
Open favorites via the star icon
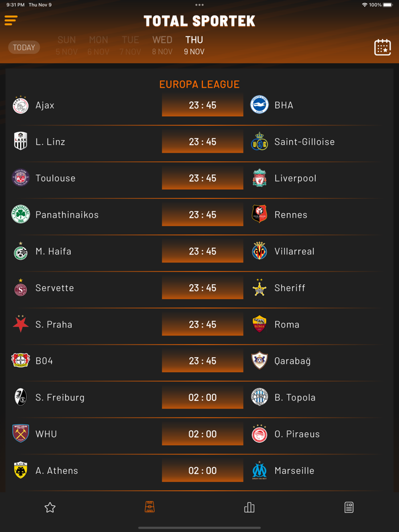(50, 507)
